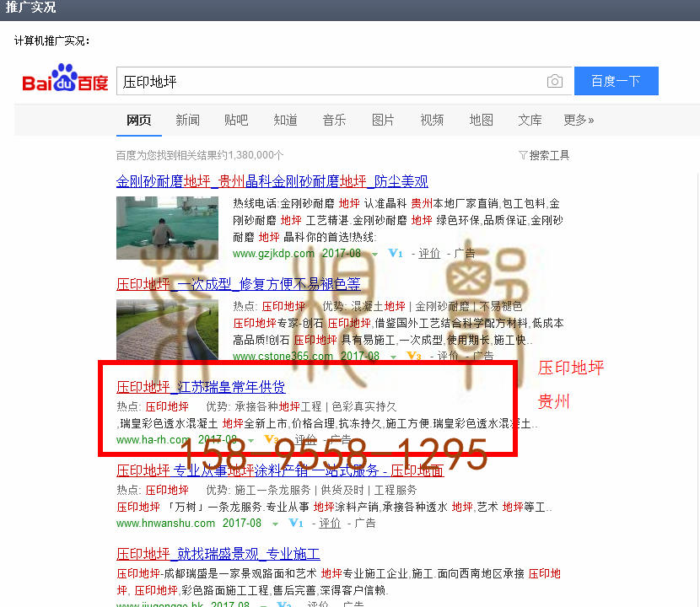Viewport: 700px width, 607px height.
Task: Open result 压印地坪 专业从事地坪涂料产销
Action: coord(280,470)
